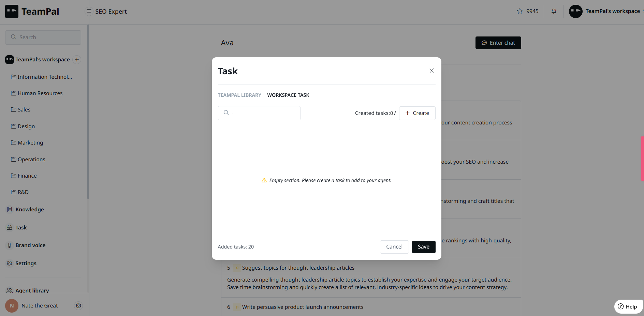Viewport: 644px width, 316px height.
Task: Click TeamPal's workspace label in sidebar
Action: click(43, 60)
